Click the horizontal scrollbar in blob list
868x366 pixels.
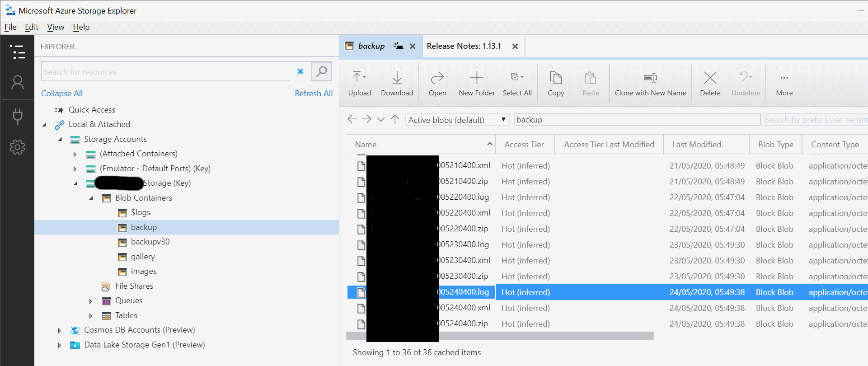[x=500, y=336]
